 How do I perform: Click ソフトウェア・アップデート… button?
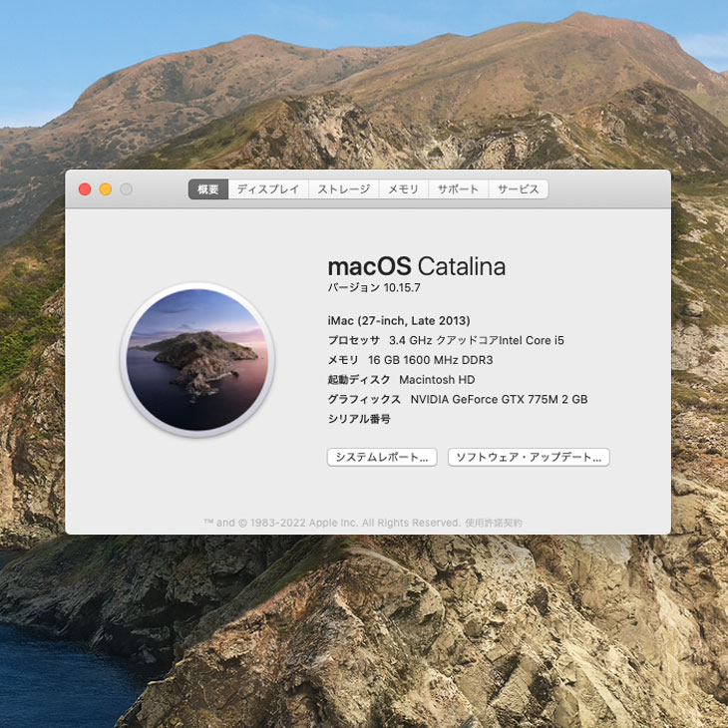point(529,458)
